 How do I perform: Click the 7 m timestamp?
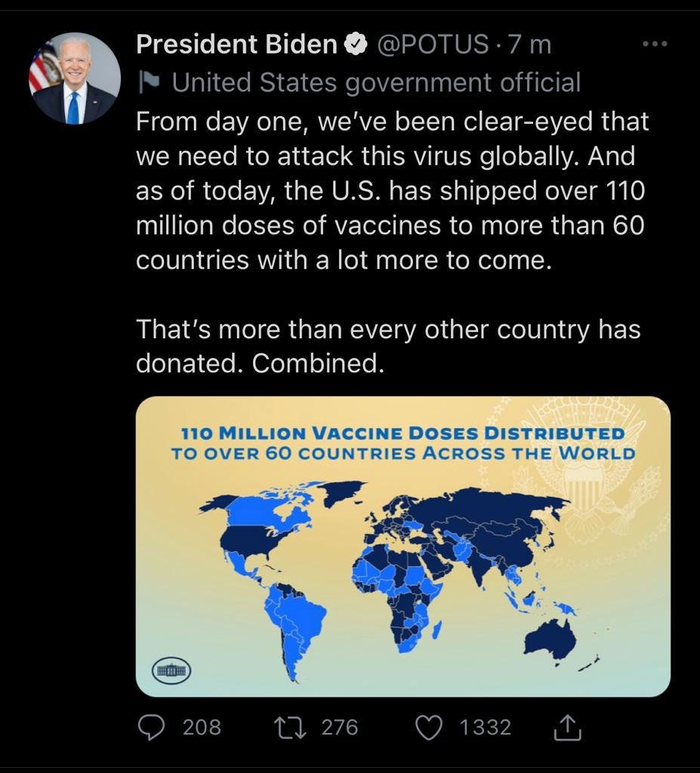click(x=529, y=45)
